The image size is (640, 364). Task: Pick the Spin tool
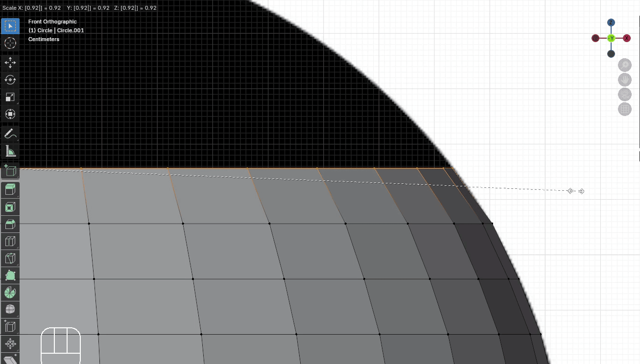point(10,293)
